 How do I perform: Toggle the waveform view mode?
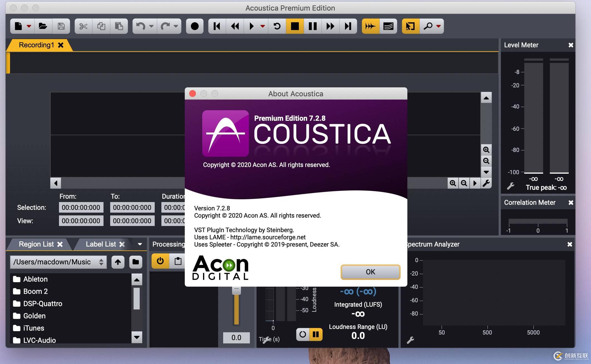371,26
